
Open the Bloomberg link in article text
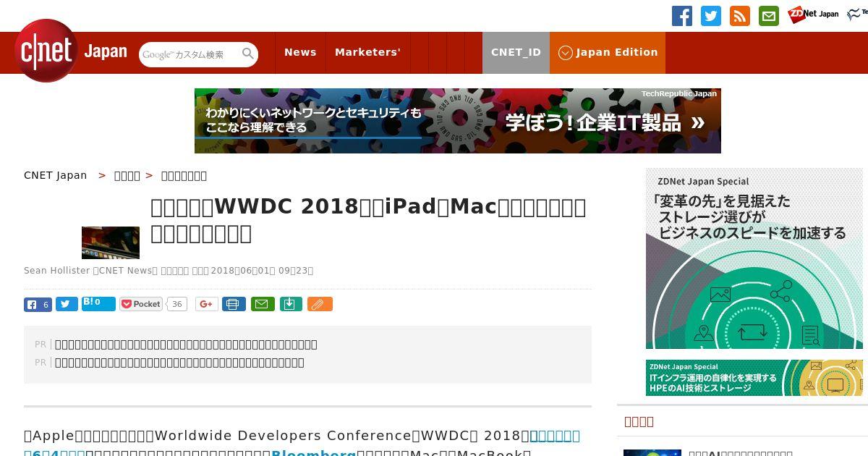313,454
